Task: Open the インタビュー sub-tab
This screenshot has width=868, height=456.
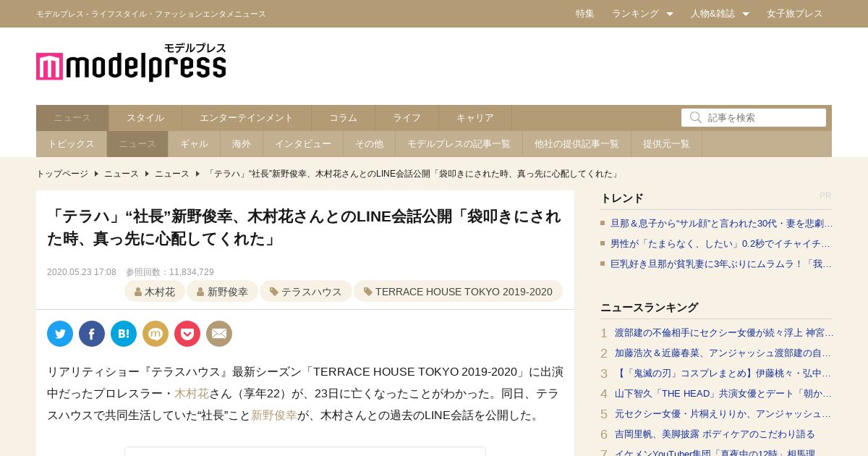Action: pyautogui.click(x=303, y=144)
